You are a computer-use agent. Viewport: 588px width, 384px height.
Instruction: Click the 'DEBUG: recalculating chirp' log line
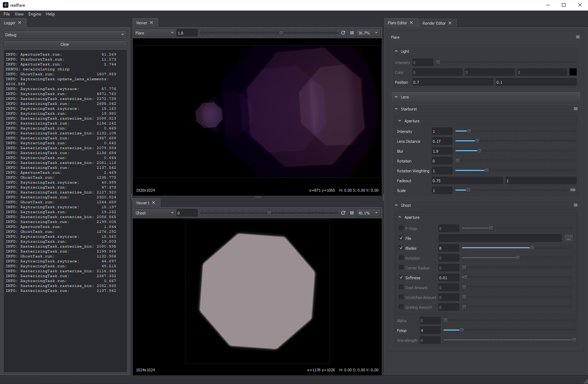click(38, 69)
